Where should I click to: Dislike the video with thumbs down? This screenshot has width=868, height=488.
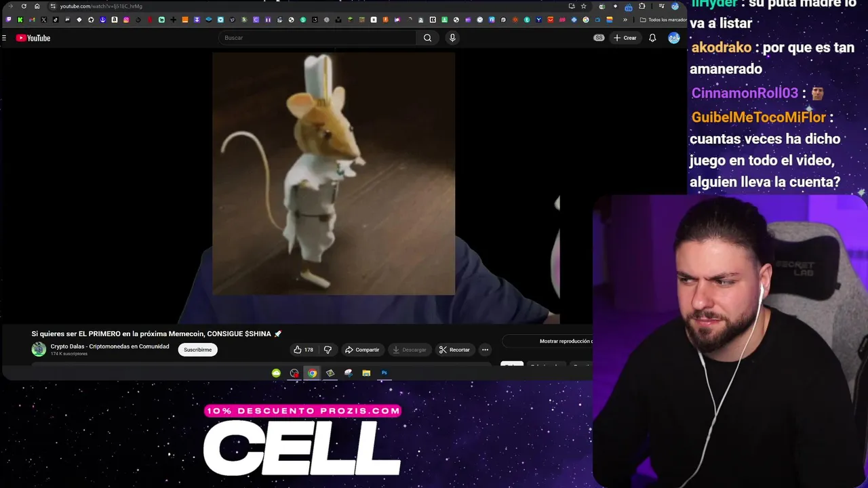point(328,350)
